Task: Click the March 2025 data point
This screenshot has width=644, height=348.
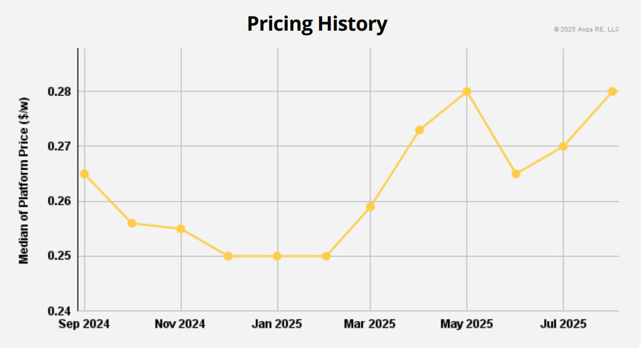Action: [x=370, y=206]
